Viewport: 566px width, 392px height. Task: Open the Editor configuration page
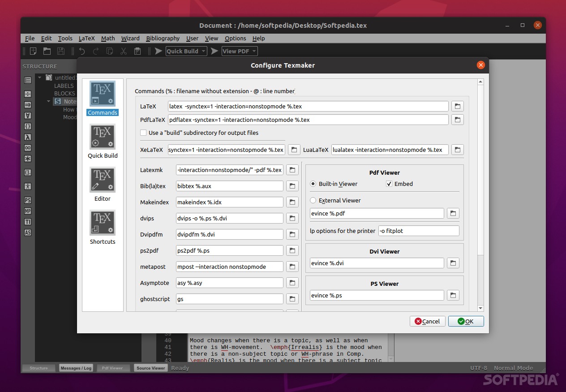tap(103, 185)
